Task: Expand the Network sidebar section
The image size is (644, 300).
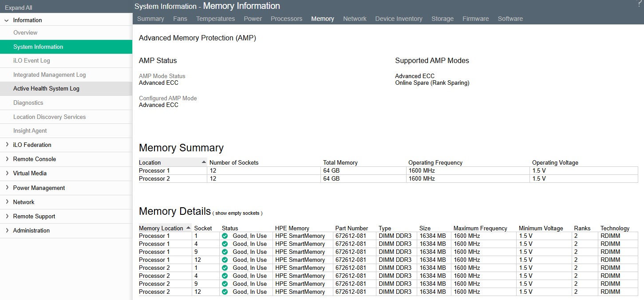Action: point(7,202)
